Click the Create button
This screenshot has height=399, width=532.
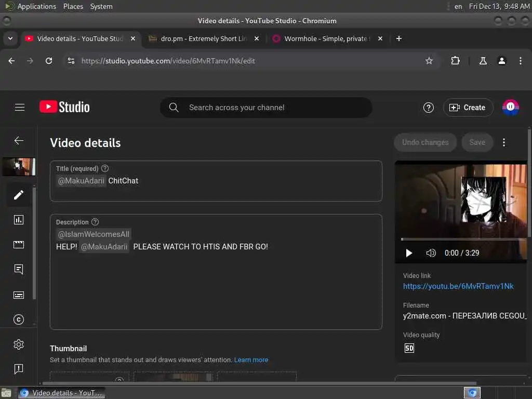pyautogui.click(x=468, y=108)
